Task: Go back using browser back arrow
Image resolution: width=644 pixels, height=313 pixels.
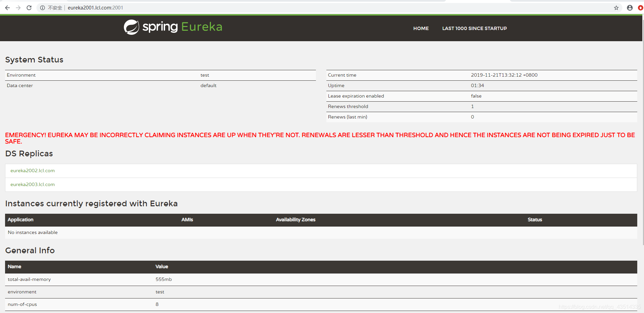Action: click(7, 8)
